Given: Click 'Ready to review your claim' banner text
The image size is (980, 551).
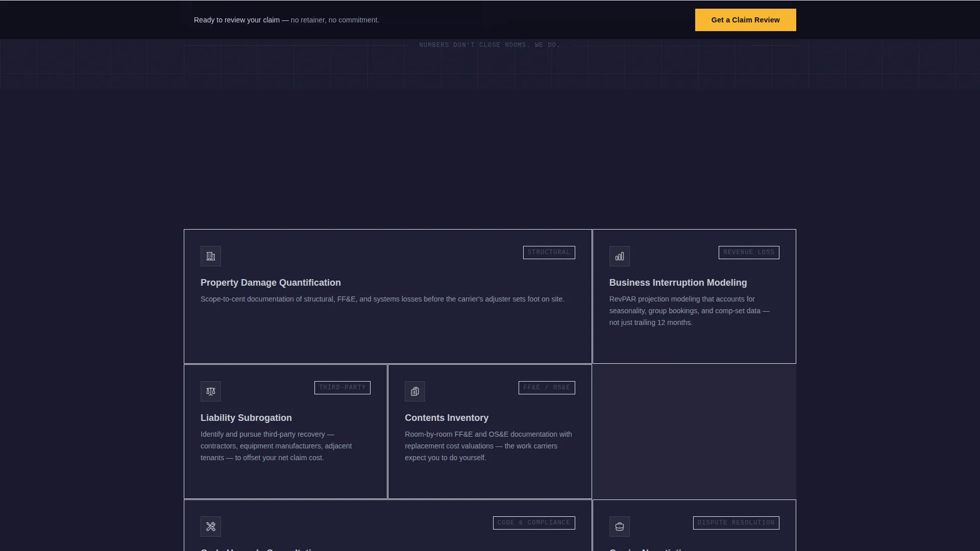Looking at the screenshot, I should (x=286, y=20).
